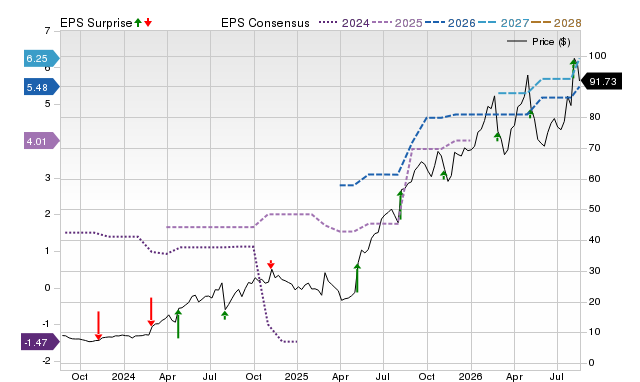
Task: Click the green beat arrow after Jul 2026
Action: (x=574, y=68)
